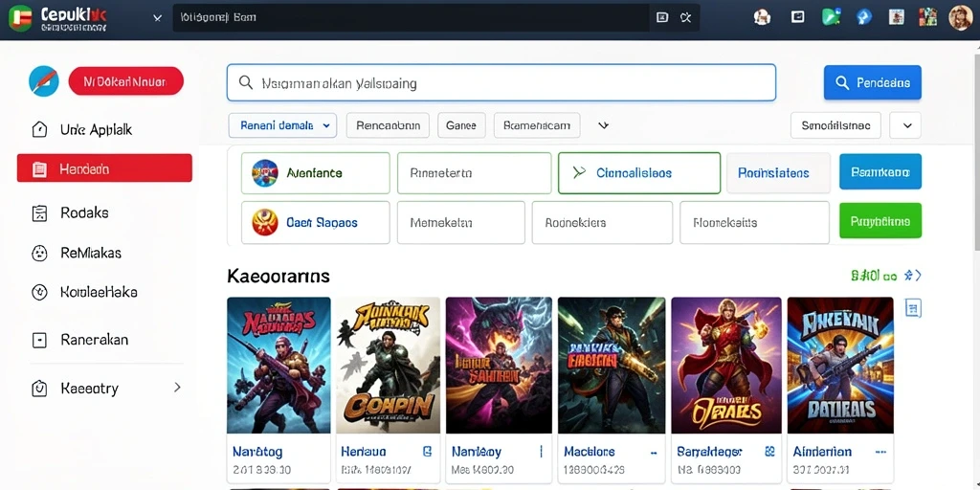The height and width of the screenshot is (490, 980).
Task: Click the green Praynhdlene button
Action: (x=880, y=221)
